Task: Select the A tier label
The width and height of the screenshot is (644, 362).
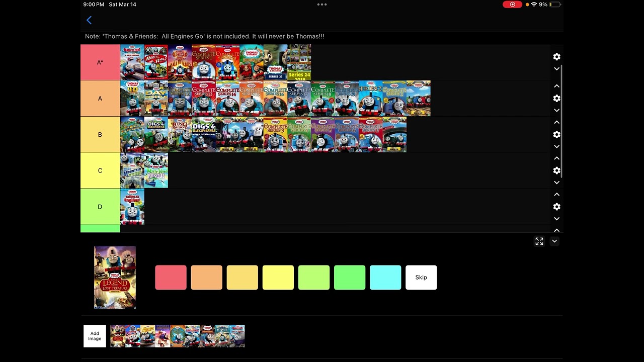Action: 100,99
